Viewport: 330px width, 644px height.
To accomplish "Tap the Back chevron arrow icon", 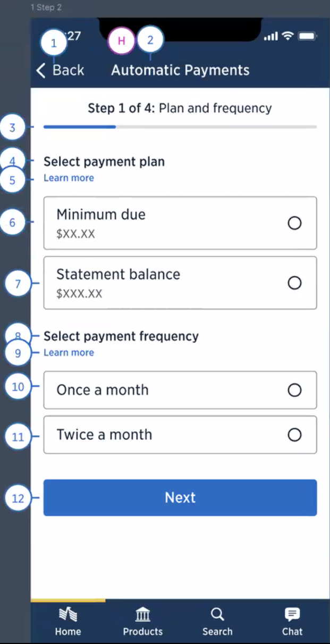I will (x=41, y=71).
